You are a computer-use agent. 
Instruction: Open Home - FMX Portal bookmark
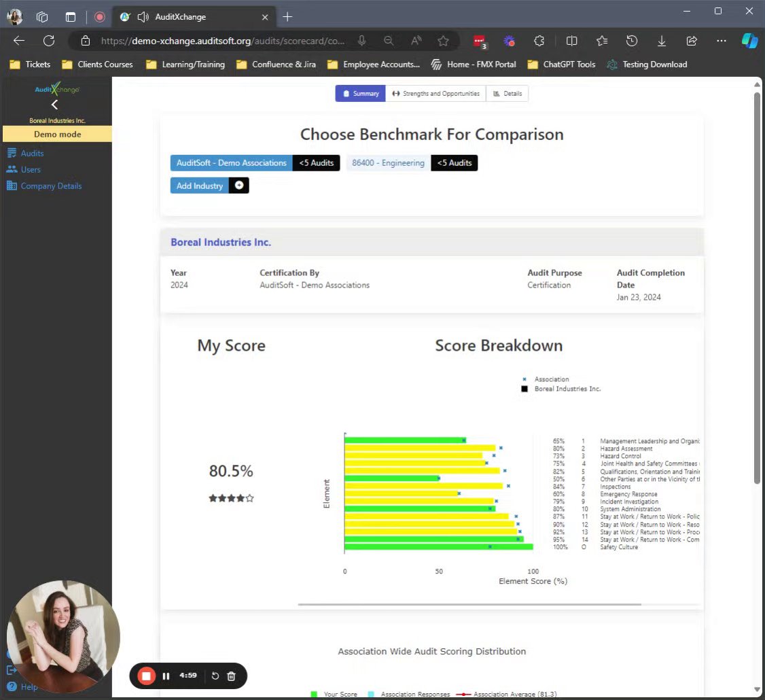474,65
